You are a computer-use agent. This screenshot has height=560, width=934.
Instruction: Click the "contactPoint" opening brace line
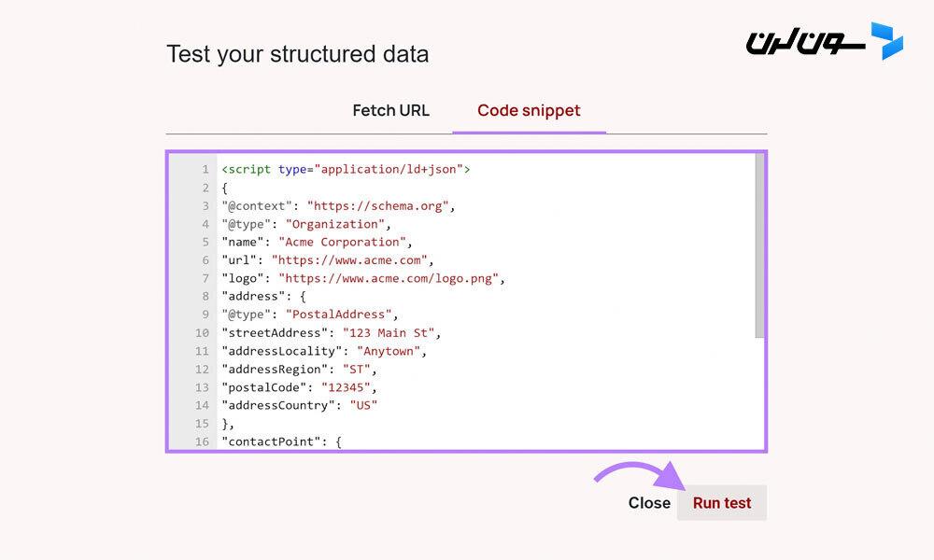click(x=282, y=441)
